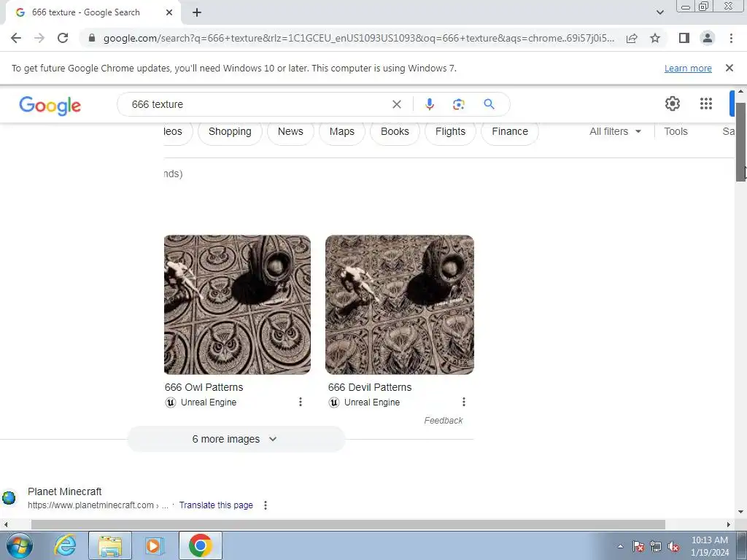
Task: Switch to the Finance filter
Action: pos(510,132)
